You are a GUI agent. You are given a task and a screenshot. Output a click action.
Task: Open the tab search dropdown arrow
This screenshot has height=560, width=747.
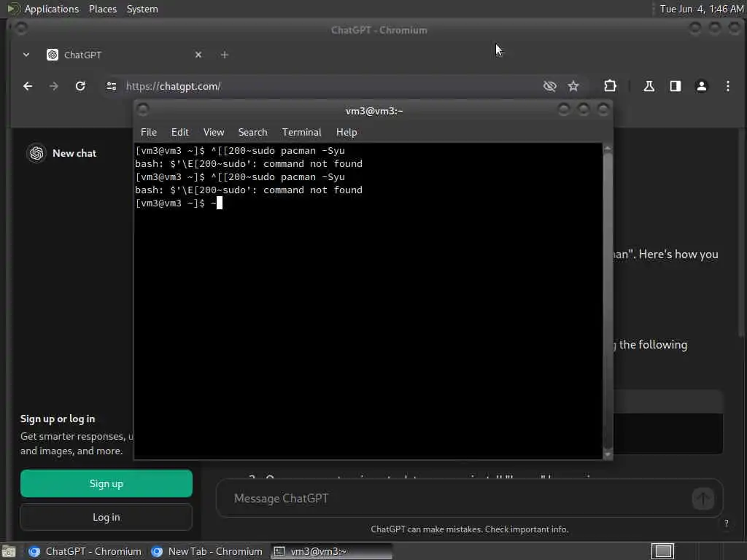point(26,55)
